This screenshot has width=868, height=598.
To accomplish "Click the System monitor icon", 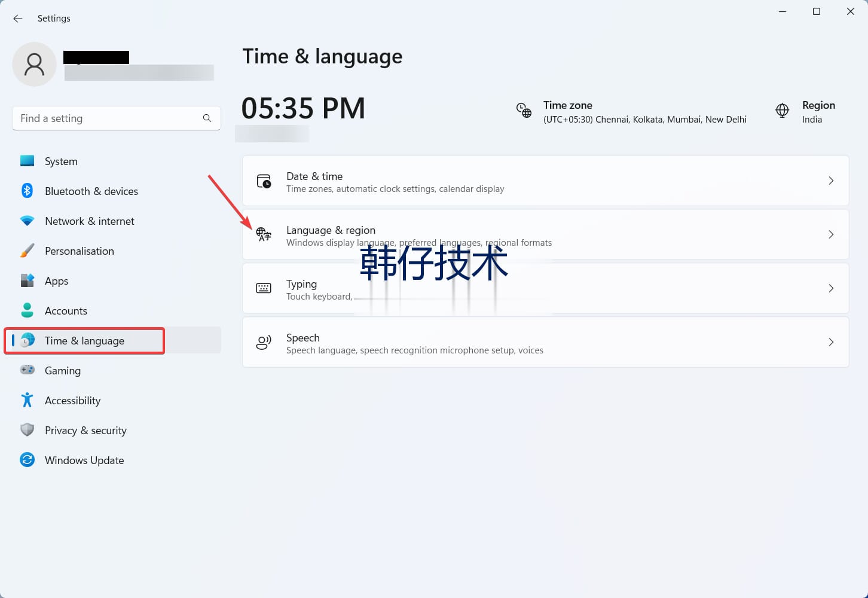I will (x=27, y=161).
